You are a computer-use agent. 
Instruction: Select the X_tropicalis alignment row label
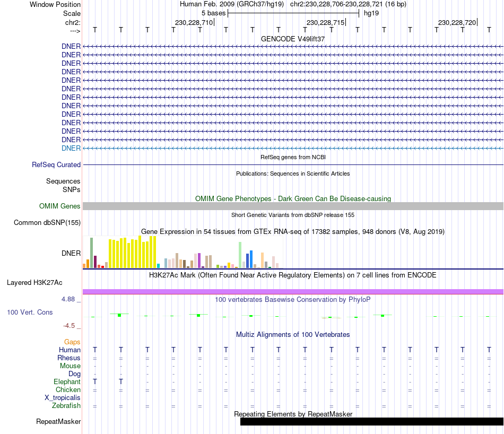tap(63, 398)
